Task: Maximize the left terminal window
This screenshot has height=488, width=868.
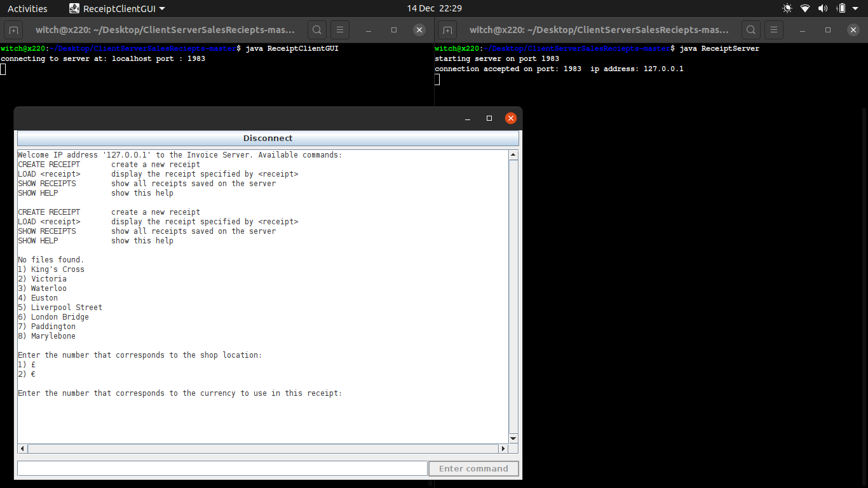Action: click(394, 30)
